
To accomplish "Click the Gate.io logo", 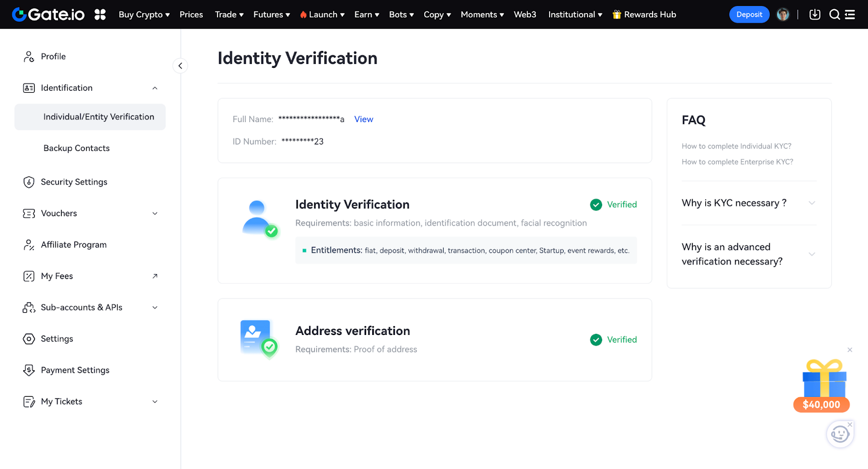I will [x=48, y=15].
